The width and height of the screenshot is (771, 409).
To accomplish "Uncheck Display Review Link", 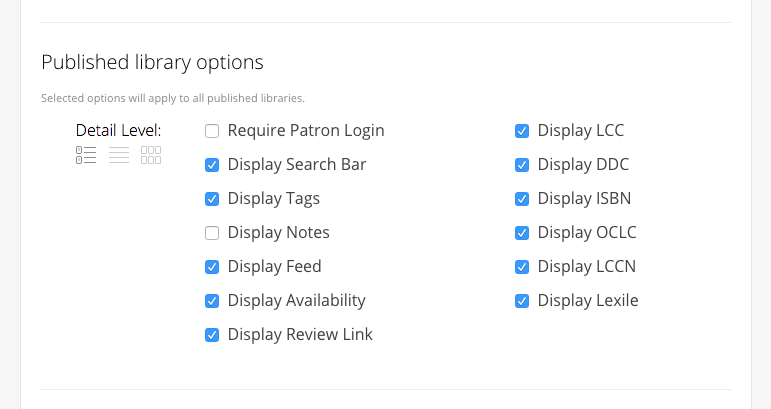I will [x=212, y=335].
